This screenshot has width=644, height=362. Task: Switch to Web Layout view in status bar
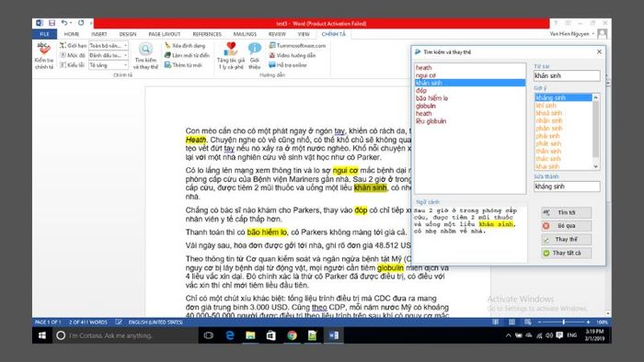pyautogui.click(x=528, y=322)
